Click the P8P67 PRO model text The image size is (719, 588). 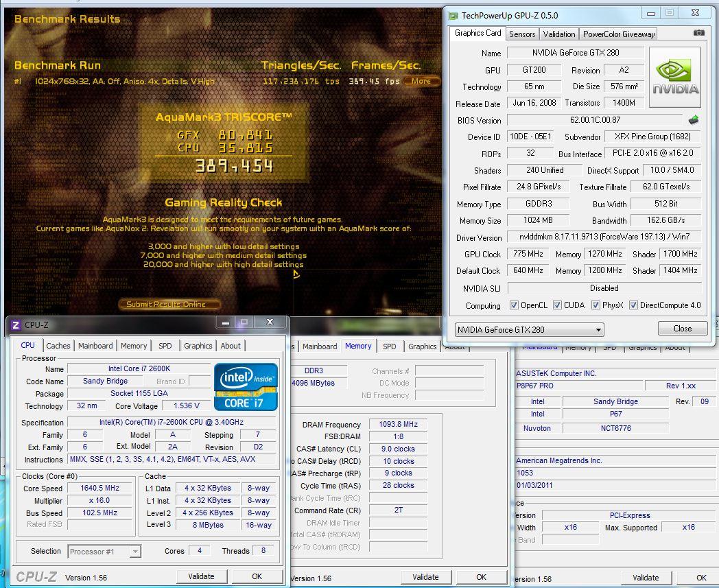535,386
